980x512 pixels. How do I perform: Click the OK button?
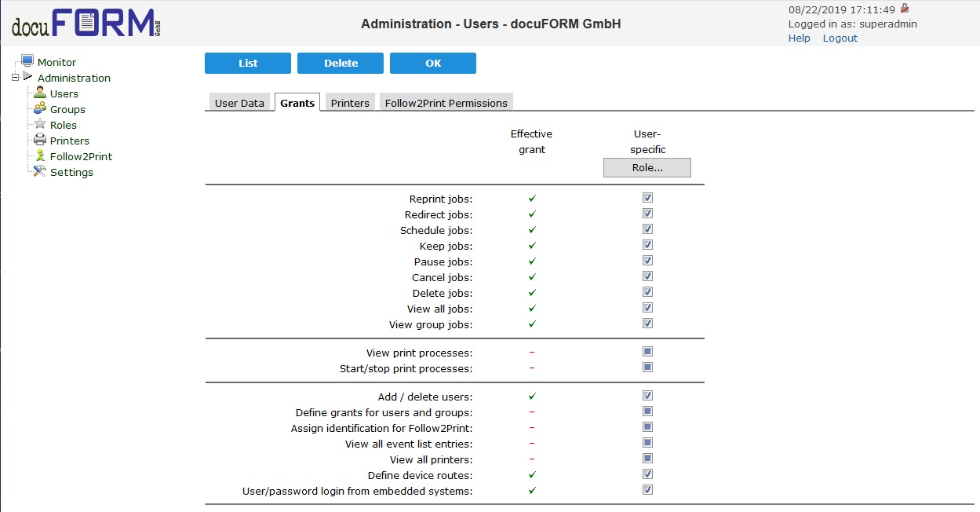tap(433, 63)
